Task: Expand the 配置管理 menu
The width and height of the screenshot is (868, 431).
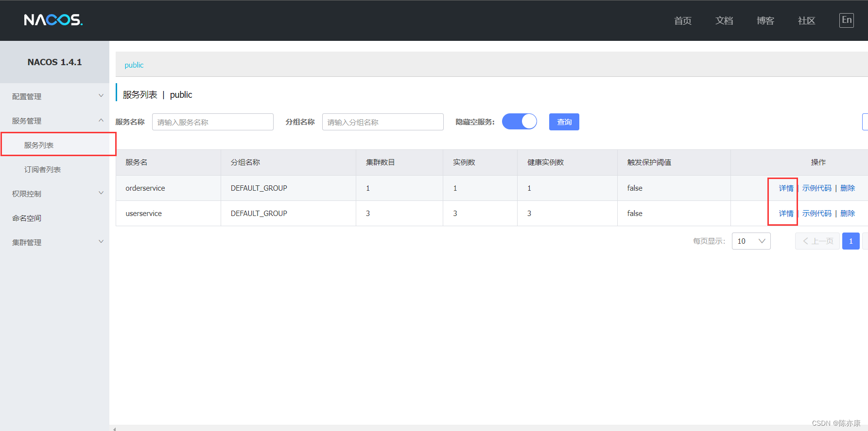Action: [54, 96]
